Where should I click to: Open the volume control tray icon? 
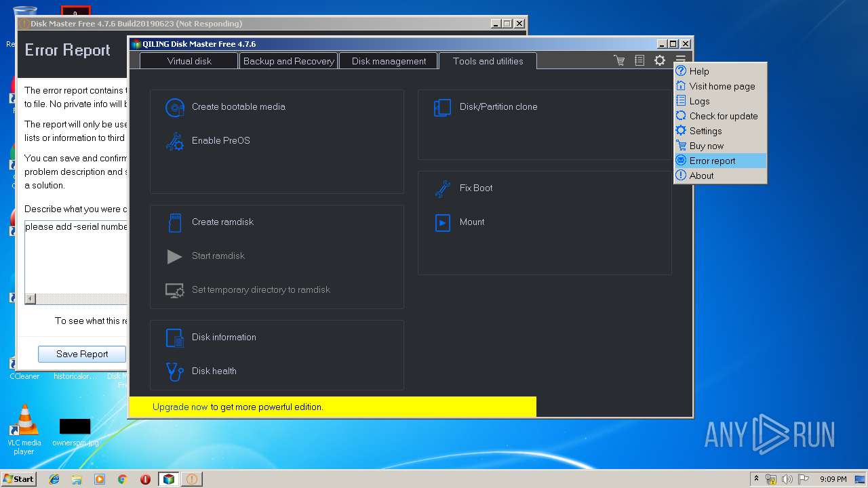pyautogui.click(x=787, y=479)
